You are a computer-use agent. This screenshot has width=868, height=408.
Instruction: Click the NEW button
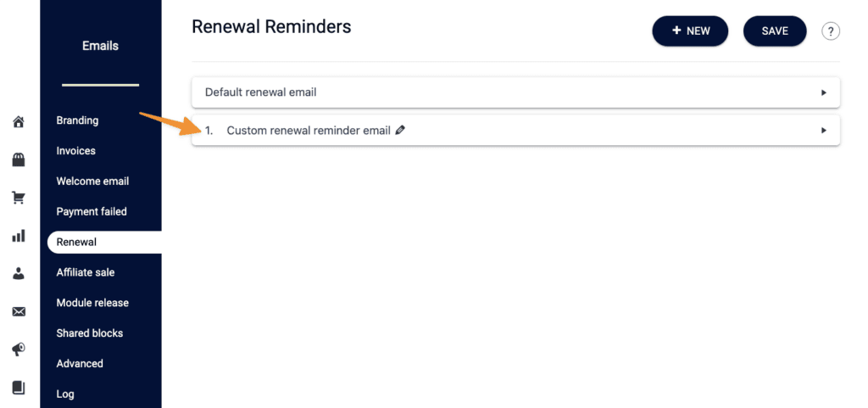pyautogui.click(x=690, y=31)
